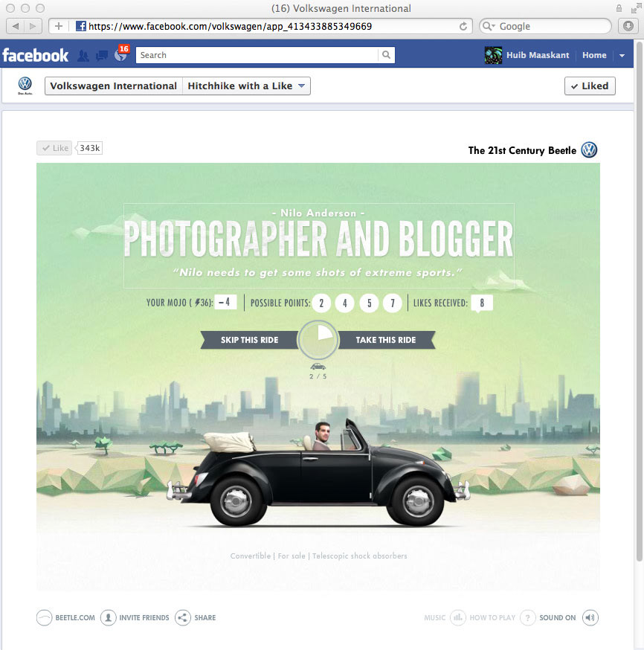The height and width of the screenshot is (650, 644).
Task: Open the account dropdown arrow
Action: tap(622, 56)
